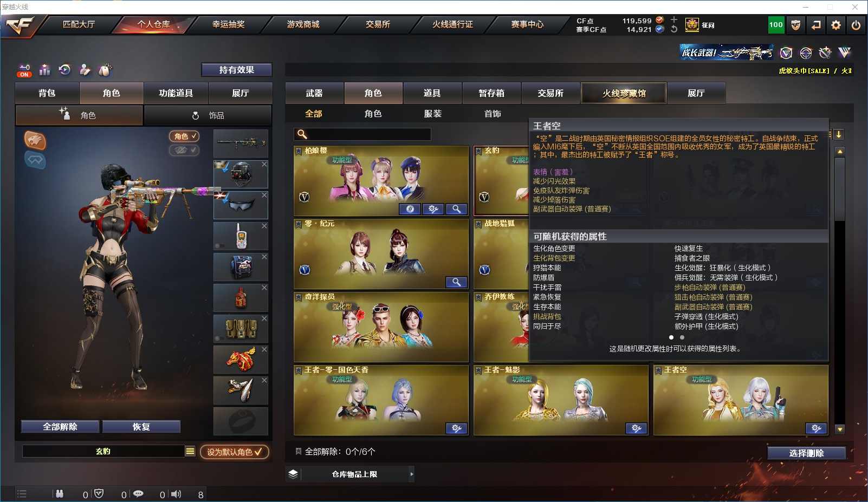Viewport: 868px width, 502px height.
Task: Open the 游戏商城 menu
Action: [x=303, y=24]
